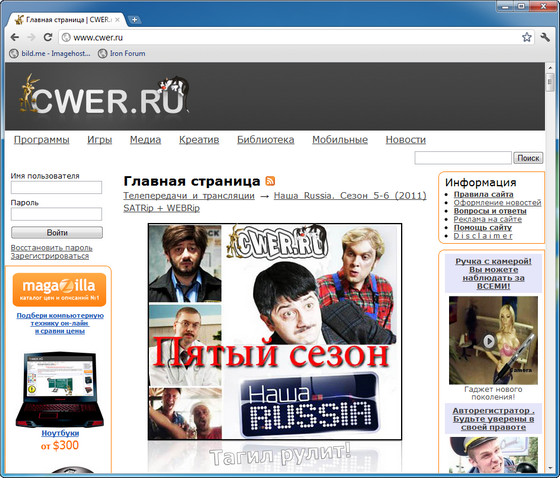
Task: Click the от $300 price text
Action: 60,445
